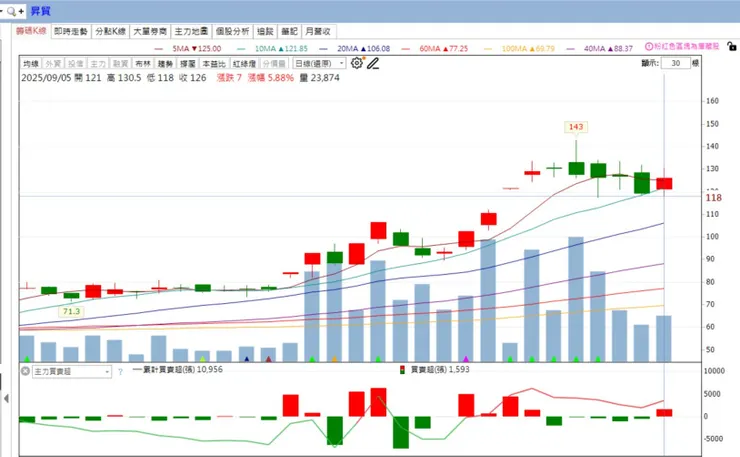Click the magenta triangle volume marker
This screenshot has width=740, height=457.
pos(466,359)
